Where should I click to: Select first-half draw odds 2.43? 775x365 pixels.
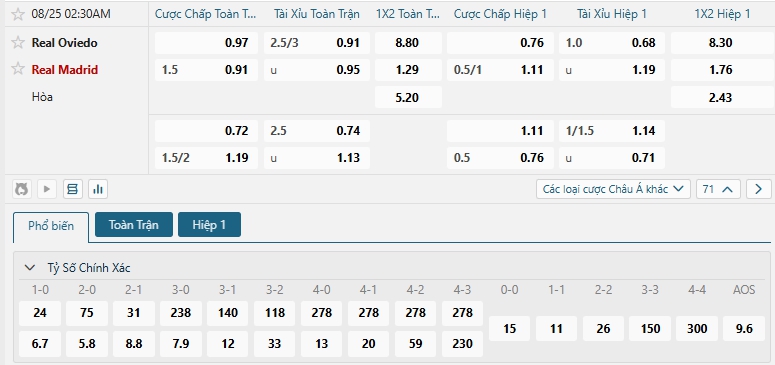tap(720, 97)
